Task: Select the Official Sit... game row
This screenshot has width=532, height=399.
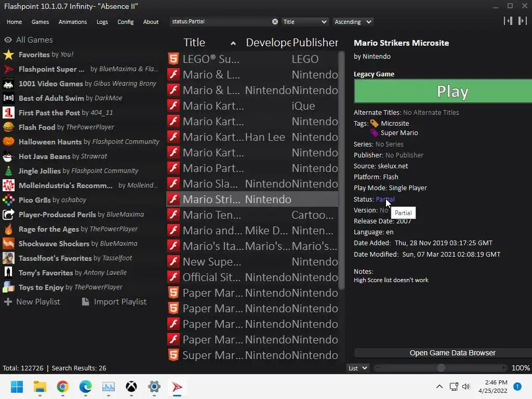Action: [x=252, y=277]
